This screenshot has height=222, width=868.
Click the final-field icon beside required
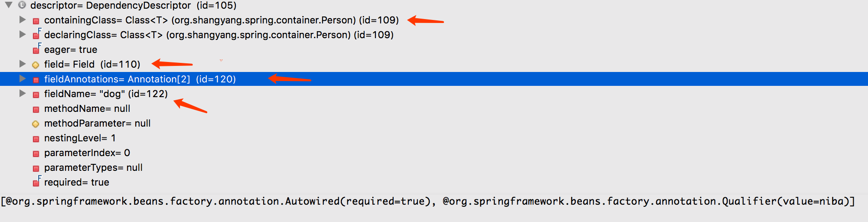(x=36, y=182)
